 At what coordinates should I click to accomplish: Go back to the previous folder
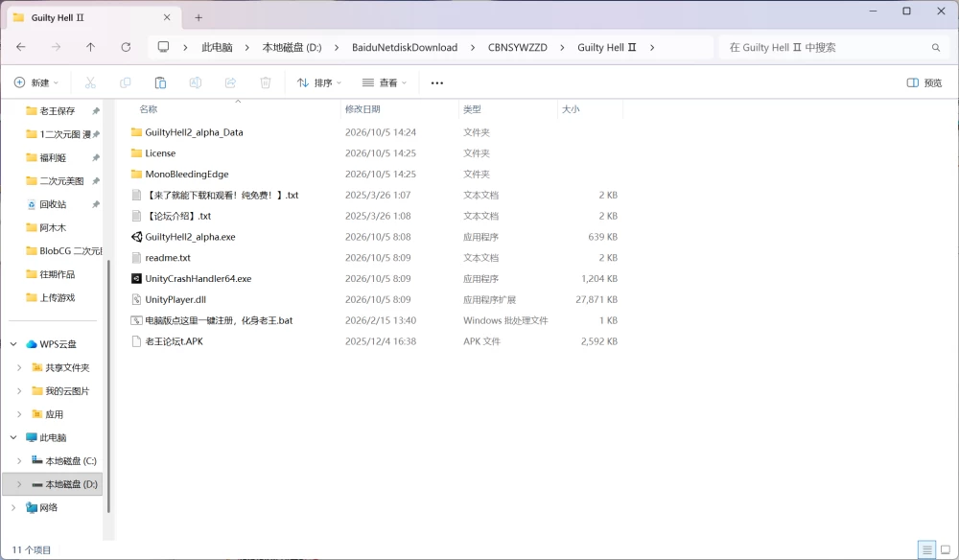coord(21,47)
